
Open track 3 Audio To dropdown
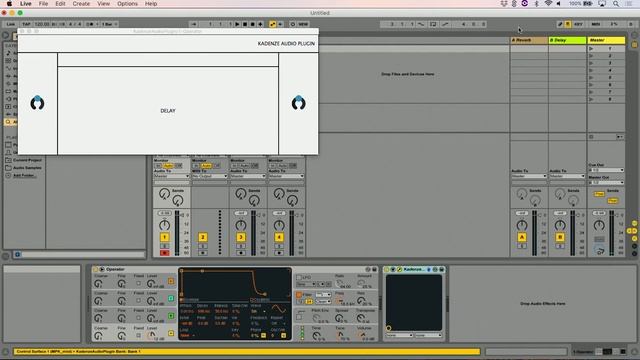pos(247,176)
